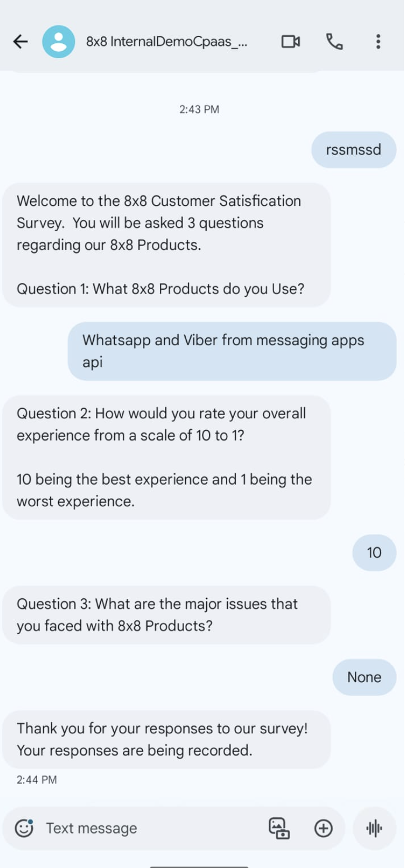Screen dimensions: 405x868
Task: Tap the Welcome survey message bubble
Action: point(166,244)
